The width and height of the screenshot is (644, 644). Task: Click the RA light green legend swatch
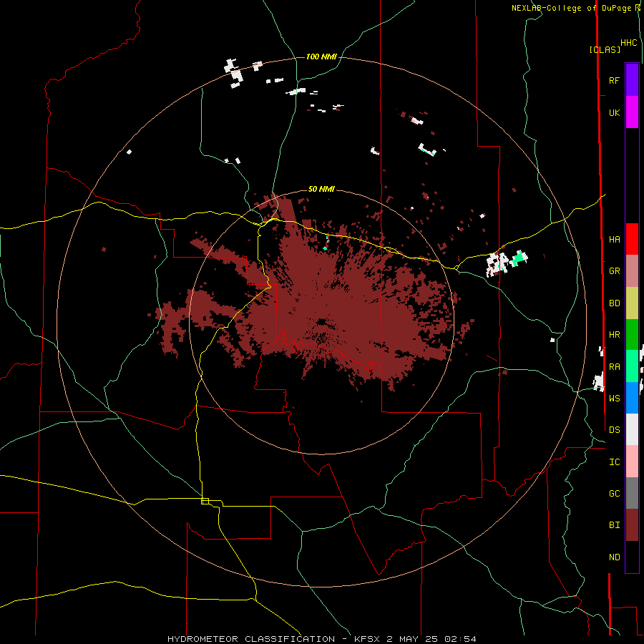(x=632, y=366)
